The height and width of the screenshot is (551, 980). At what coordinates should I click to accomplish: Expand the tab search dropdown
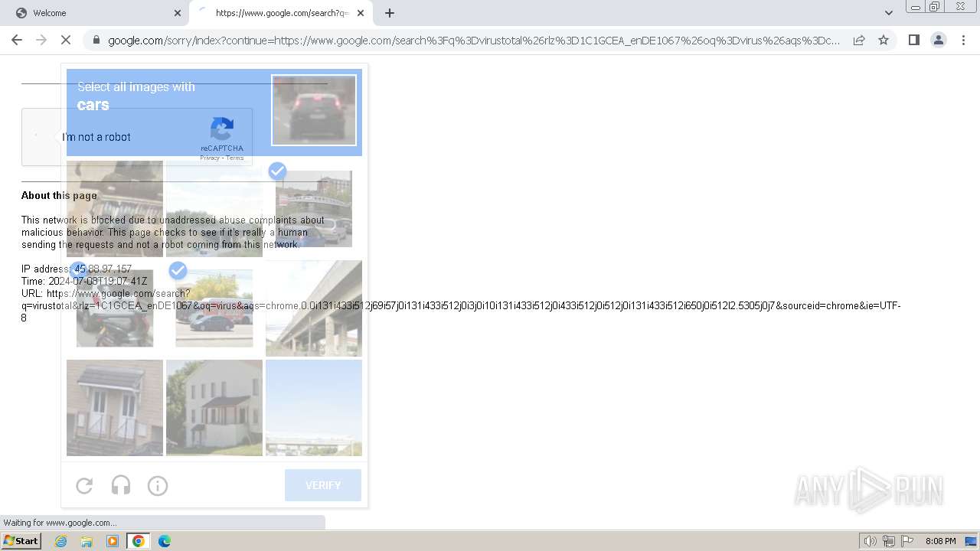pyautogui.click(x=888, y=13)
